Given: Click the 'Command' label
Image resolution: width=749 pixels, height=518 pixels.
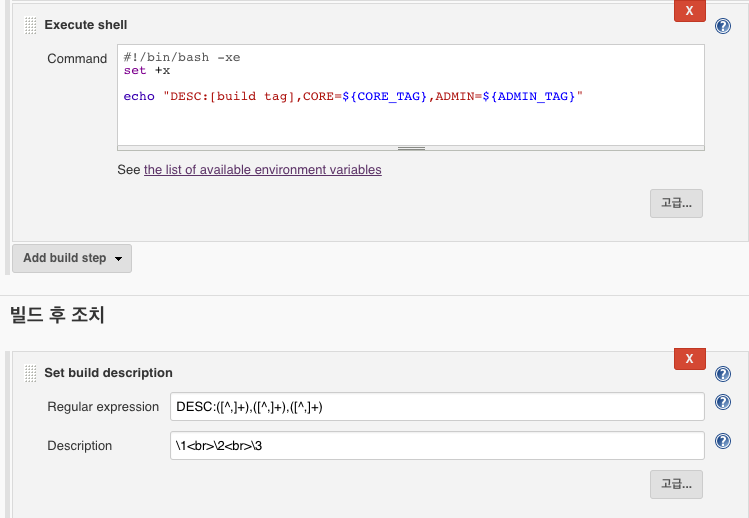Looking at the screenshot, I should [x=77, y=59].
